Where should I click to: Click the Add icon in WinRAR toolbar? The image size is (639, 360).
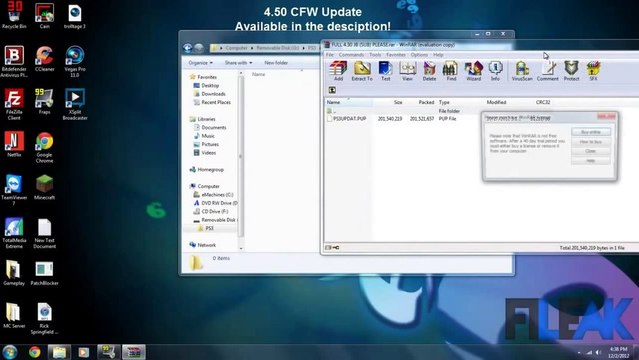338,71
